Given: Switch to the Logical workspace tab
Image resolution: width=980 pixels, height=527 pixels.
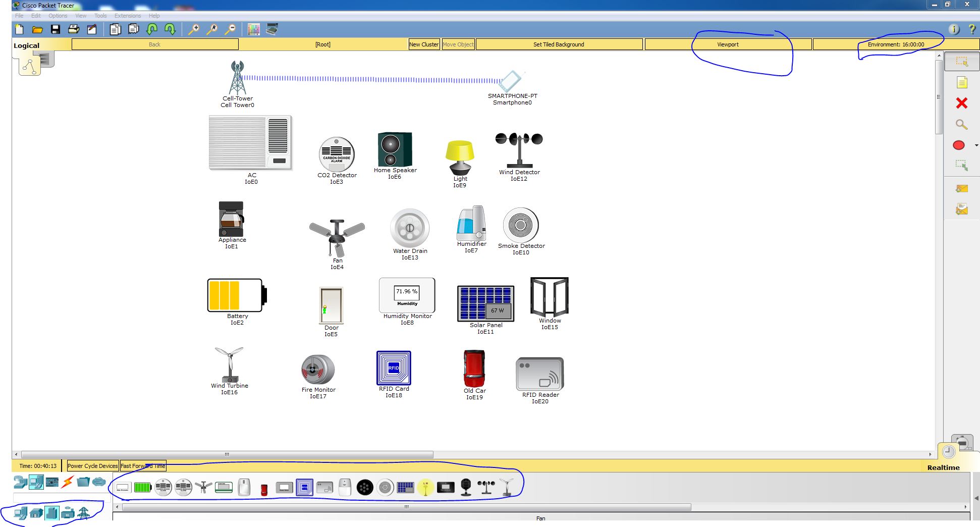Looking at the screenshot, I should (x=26, y=45).
